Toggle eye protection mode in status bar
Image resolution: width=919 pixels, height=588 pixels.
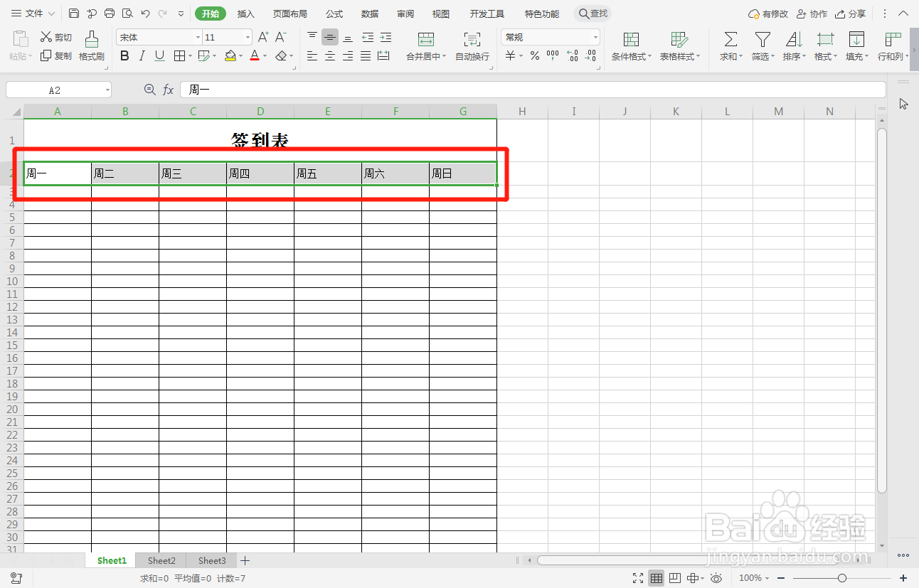click(x=716, y=578)
